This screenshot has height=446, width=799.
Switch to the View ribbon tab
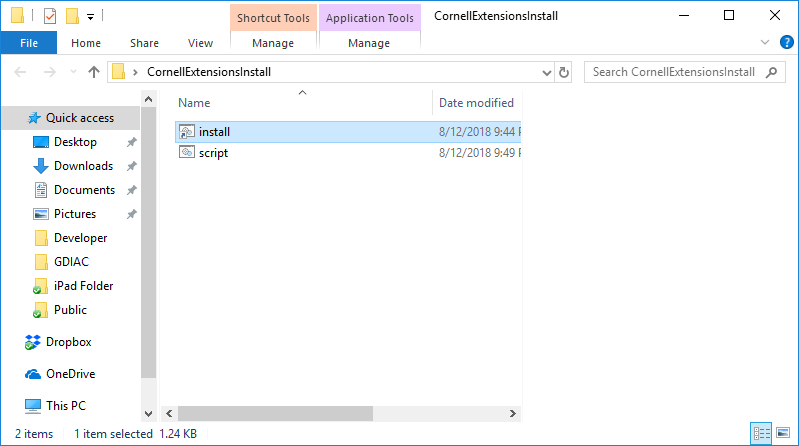point(200,43)
